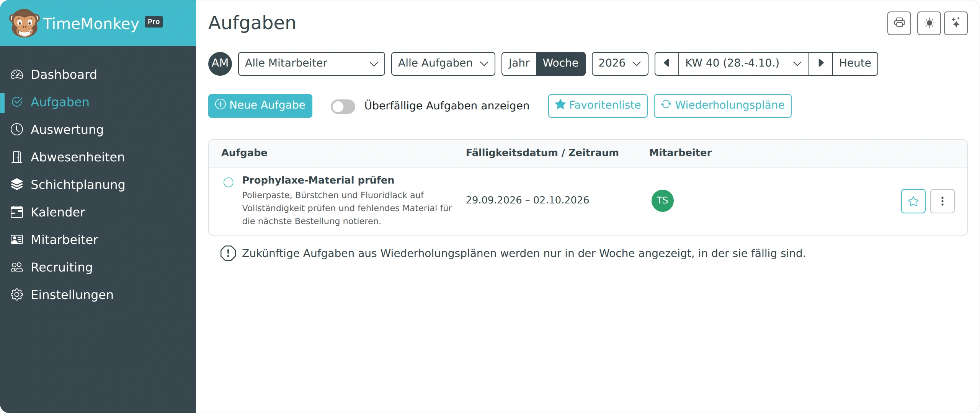Image resolution: width=980 pixels, height=413 pixels.
Task: Click the TimeMonkey monkey logo
Action: (x=24, y=23)
